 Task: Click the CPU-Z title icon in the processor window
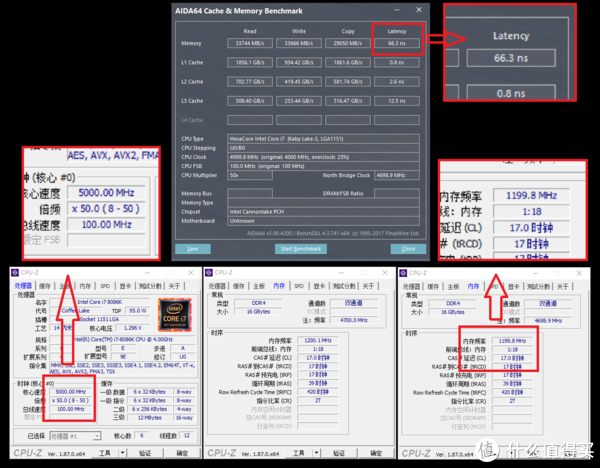pyautogui.click(x=15, y=272)
